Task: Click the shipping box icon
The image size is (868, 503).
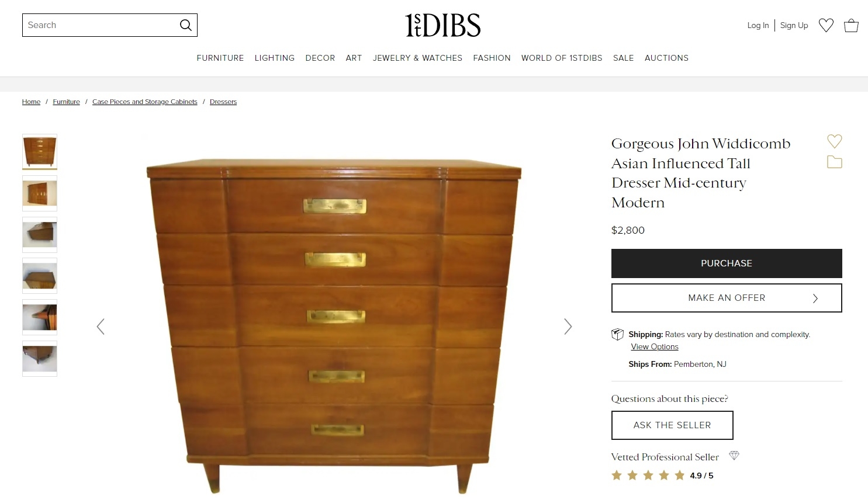Action: (617, 334)
